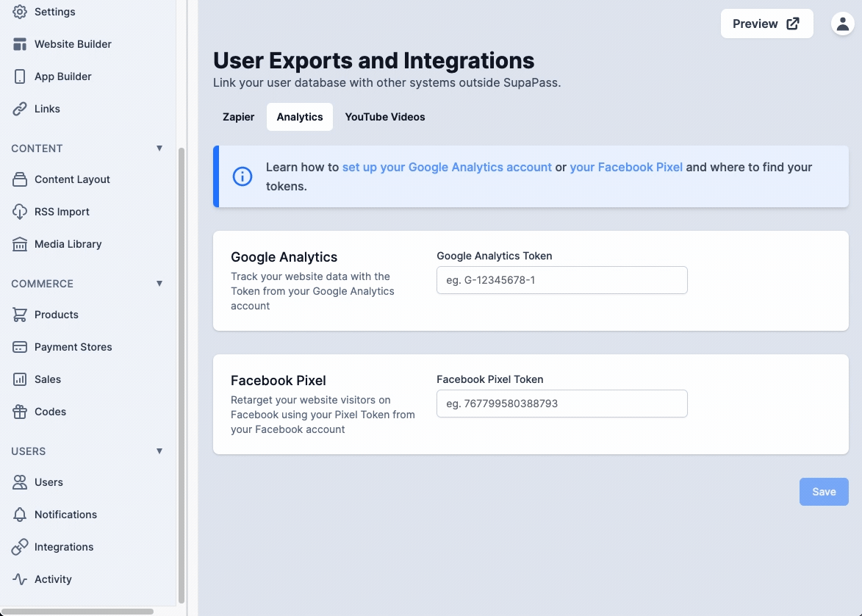Click the RSS Import cloud icon
The width and height of the screenshot is (862, 616).
[20, 212]
